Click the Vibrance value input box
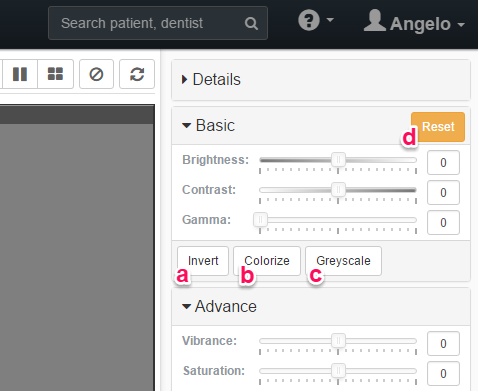Image resolution: width=479 pixels, height=392 pixels. pos(443,343)
